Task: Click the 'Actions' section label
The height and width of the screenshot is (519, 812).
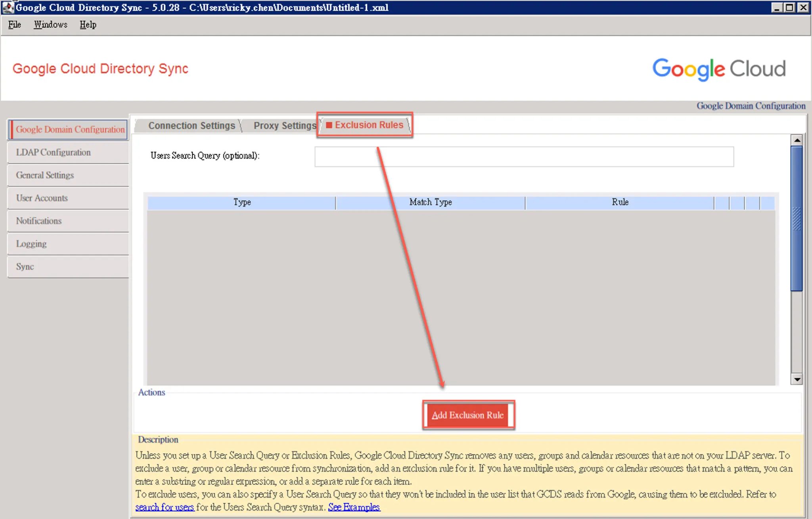Action: pos(151,392)
